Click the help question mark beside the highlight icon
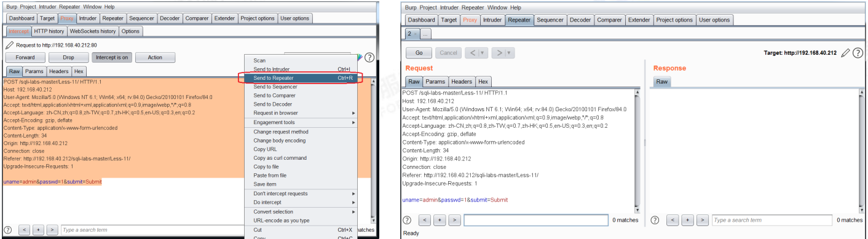Image resolution: width=868 pixels, height=239 pixels. pos(369,57)
